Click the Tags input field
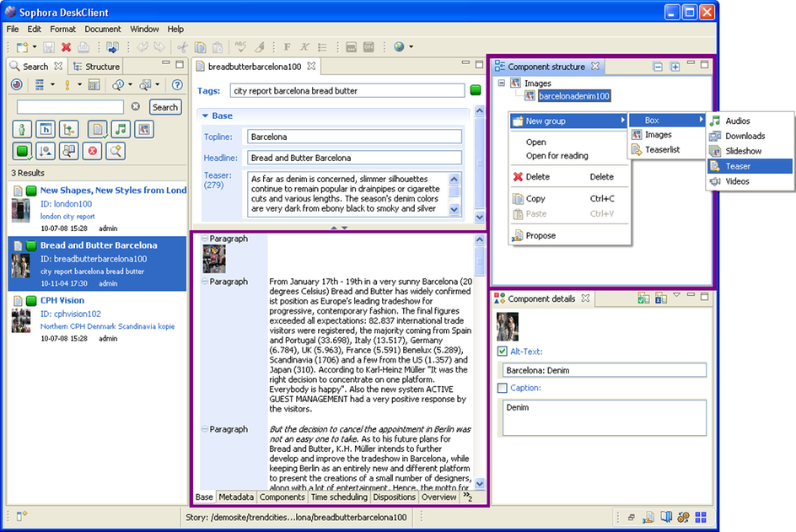Image resolution: width=796 pixels, height=532 pixels. [x=347, y=91]
